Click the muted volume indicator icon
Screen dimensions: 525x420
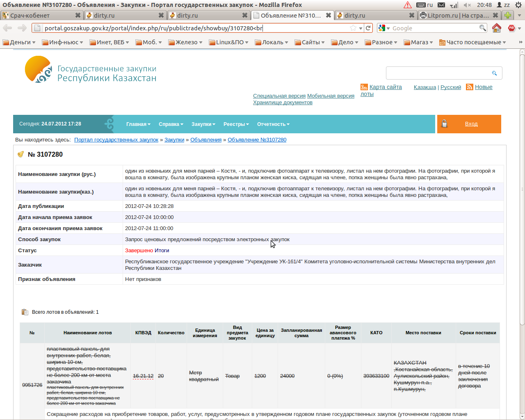pyautogui.click(x=467, y=5)
